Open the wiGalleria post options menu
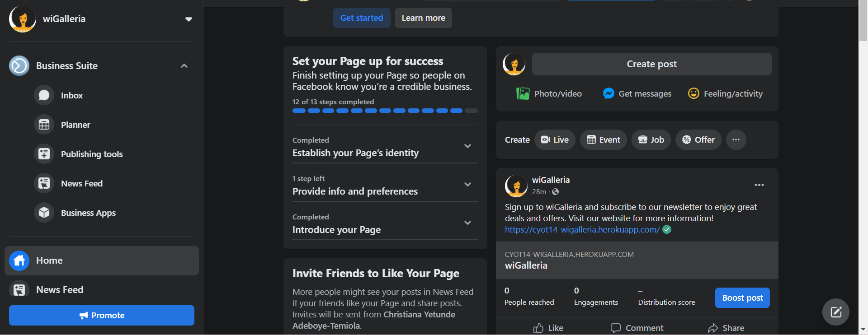This screenshot has width=868, height=335. tap(759, 185)
